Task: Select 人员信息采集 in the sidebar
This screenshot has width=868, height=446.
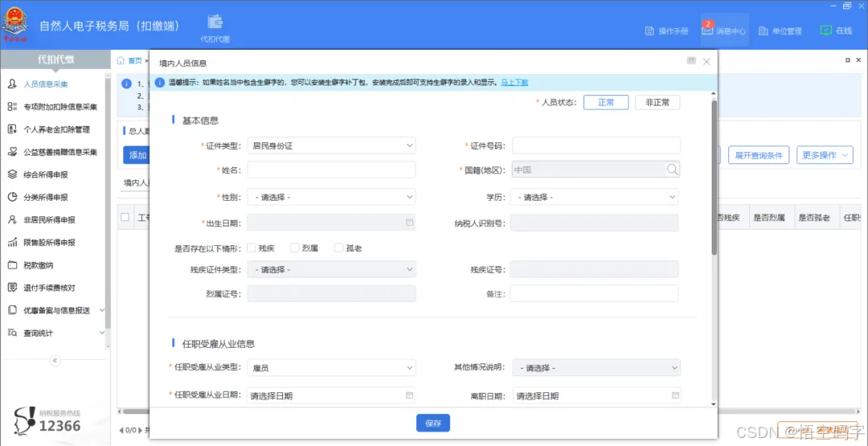Action: click(x=46, y=84)
